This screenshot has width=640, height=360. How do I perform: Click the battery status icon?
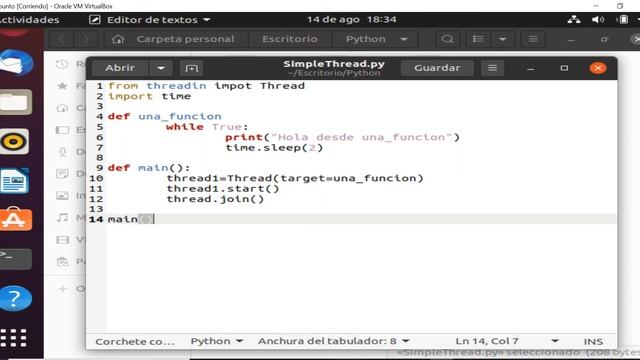[622, 20]
